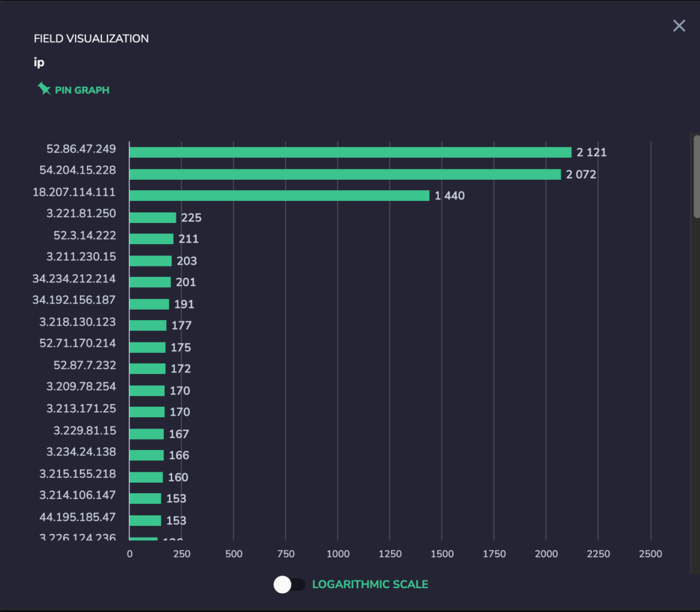The width and height of the screenshot is (700, 612).
Task: Click the 3.229.81.15 bar showing 167
Action: tap(146, 434)
